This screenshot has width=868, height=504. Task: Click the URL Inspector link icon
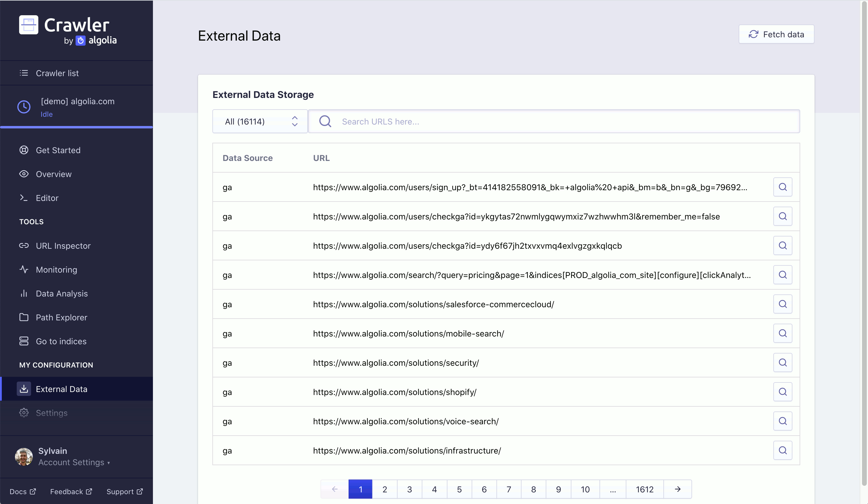point(24,245)
